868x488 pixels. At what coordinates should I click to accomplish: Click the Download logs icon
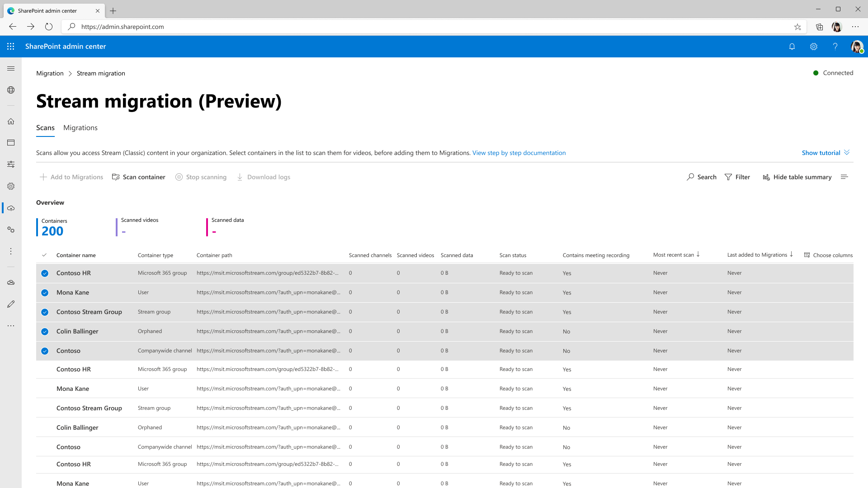[239, 177]
